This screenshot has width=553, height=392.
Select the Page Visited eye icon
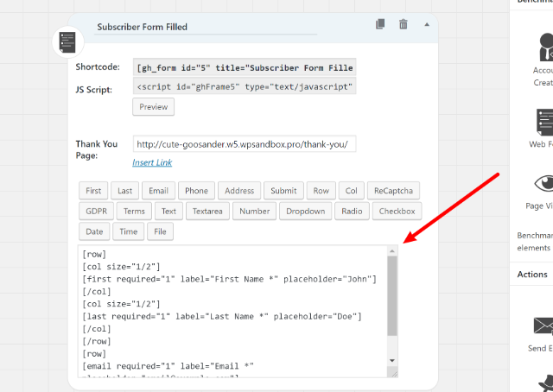click(543, 184)
